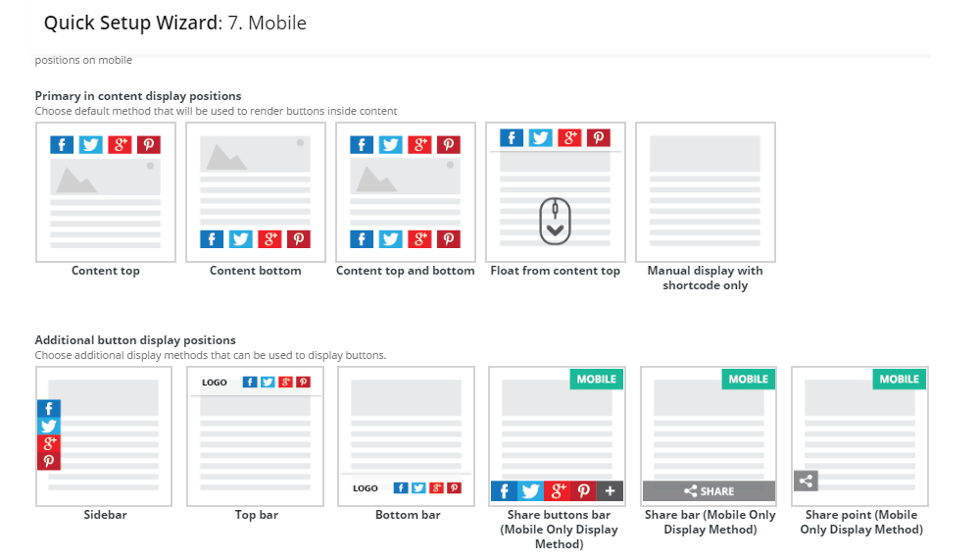
Task: Select the Content bottom position thumbnail
Action: pyautogui.click(x=256, y=192)
